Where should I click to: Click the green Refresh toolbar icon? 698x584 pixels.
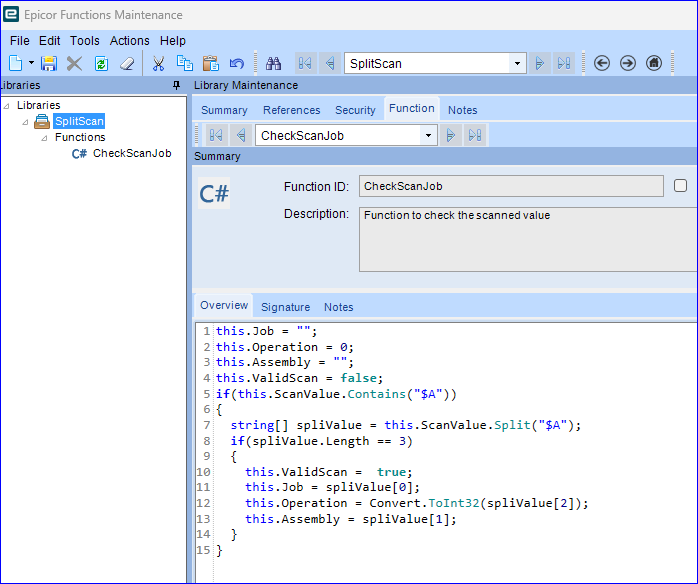click(101, 63)
